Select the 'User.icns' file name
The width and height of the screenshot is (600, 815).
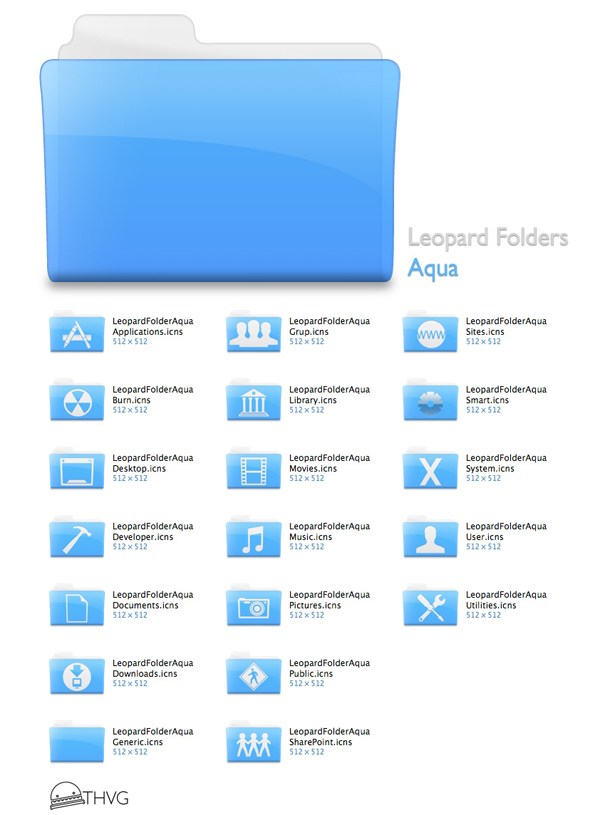pos(485,537)
